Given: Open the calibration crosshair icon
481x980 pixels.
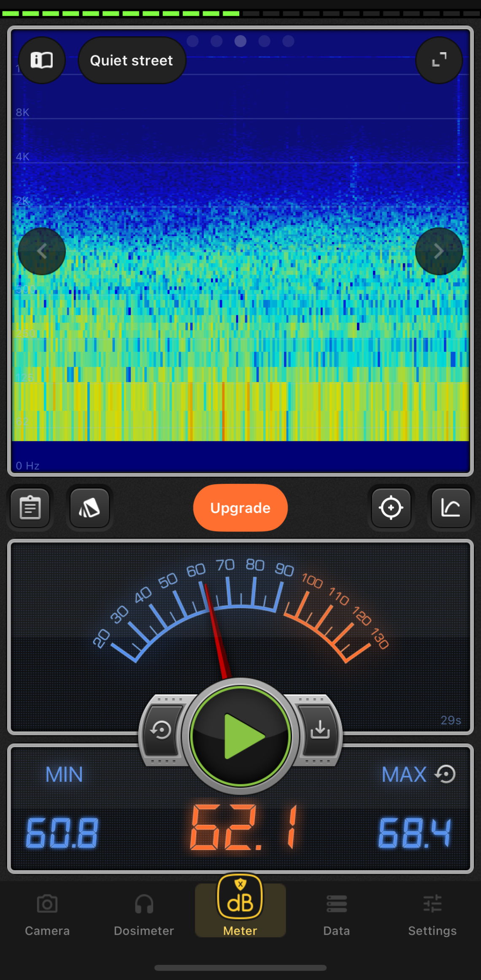Looking at the screenshot, I should [x=391, y=508].
